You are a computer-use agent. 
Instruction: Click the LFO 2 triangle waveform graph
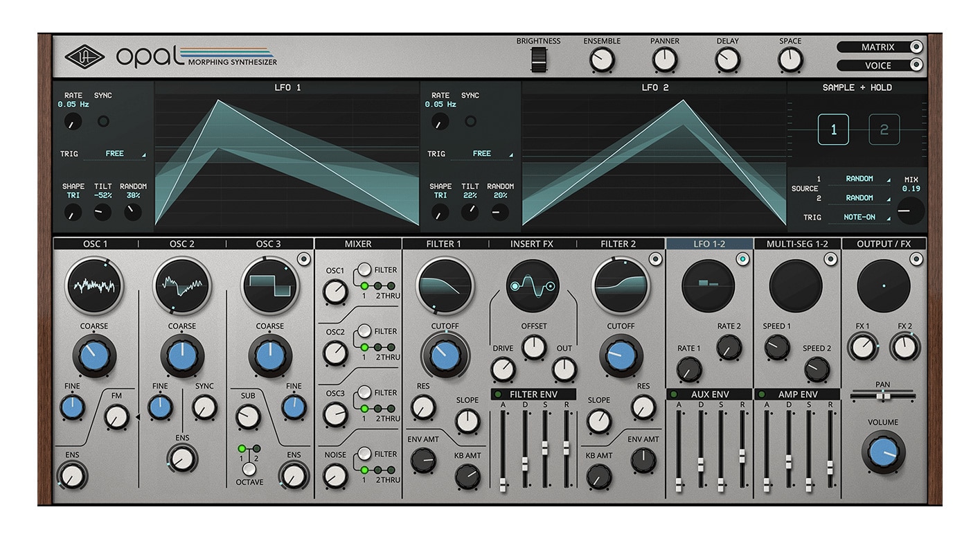(x=654, y=163)
